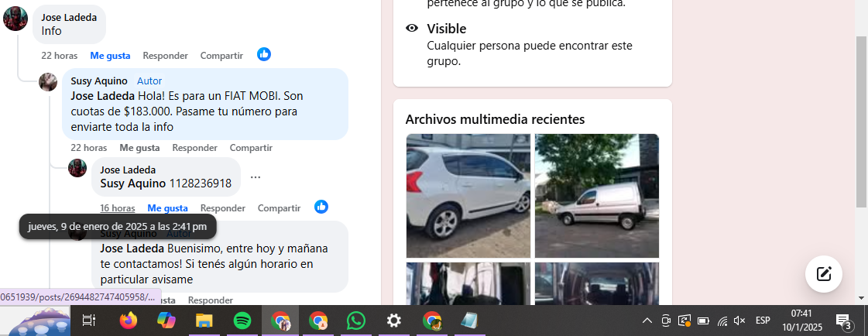Viewport: 868px width, 336px height.
Task: Open Jose Ladeda's avatar beside the phone number reply
Action: (x=77, y=168)
